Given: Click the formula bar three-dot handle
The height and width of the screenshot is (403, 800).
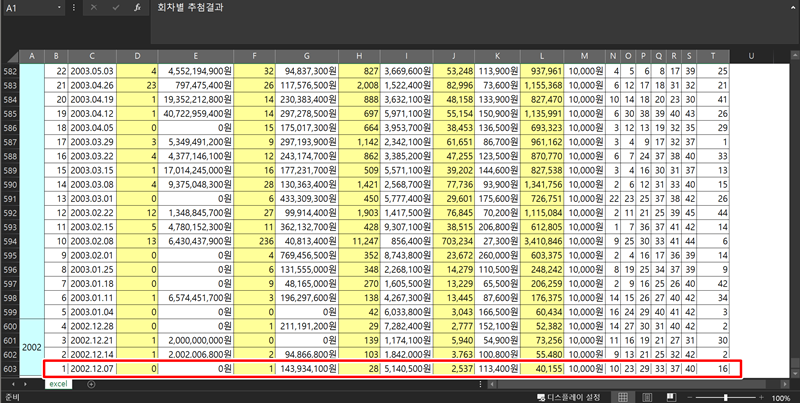Looking at the screenshot, I should tap(74, 8).
